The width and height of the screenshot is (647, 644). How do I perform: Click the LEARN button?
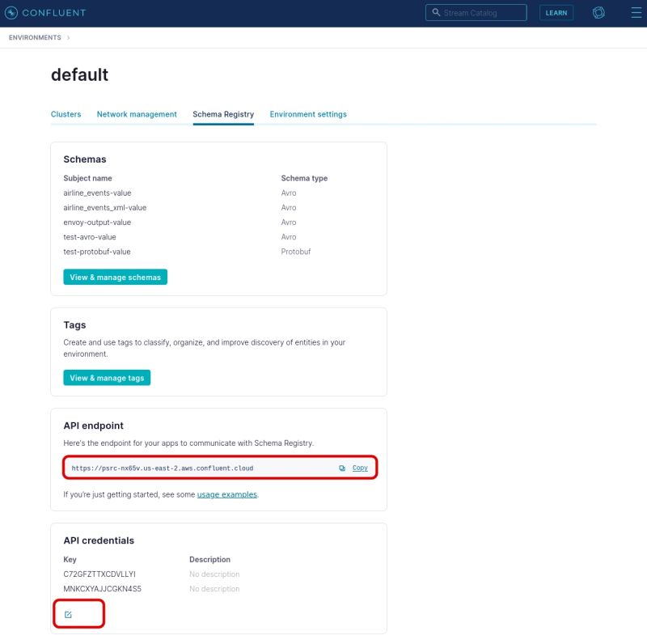coord(556,12)
